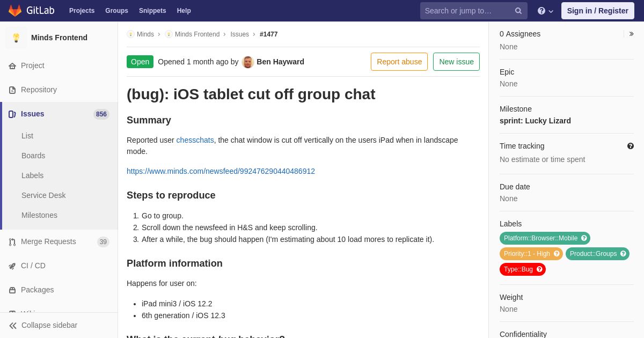
Task: Click the Minds Frontend lightbulb avatar
Action: (x=16, y=38)
